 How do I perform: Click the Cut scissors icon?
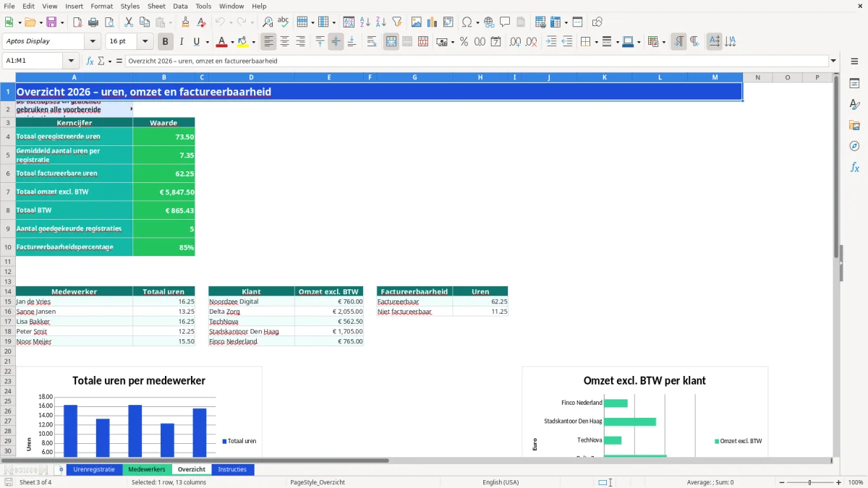tap(128, 22)
